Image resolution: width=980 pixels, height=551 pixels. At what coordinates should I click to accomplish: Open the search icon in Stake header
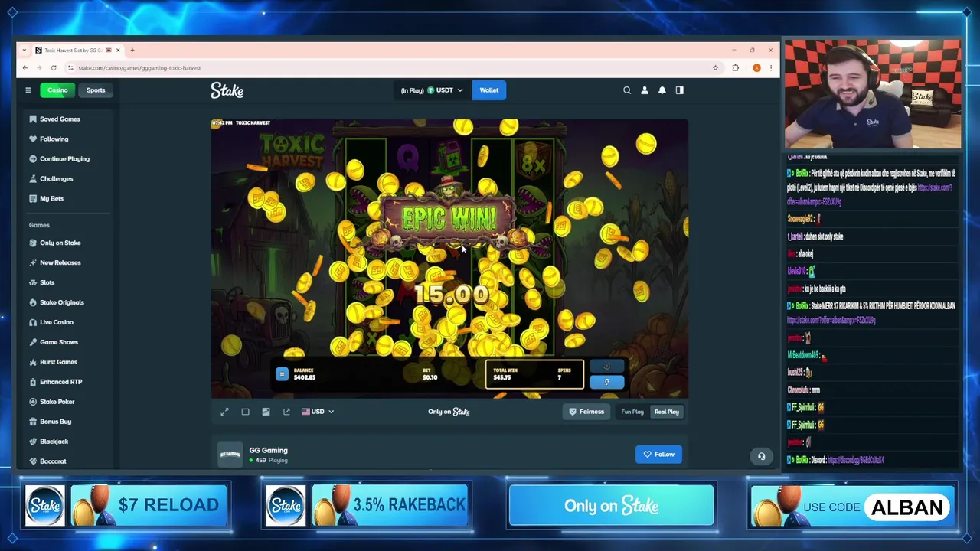627,90
